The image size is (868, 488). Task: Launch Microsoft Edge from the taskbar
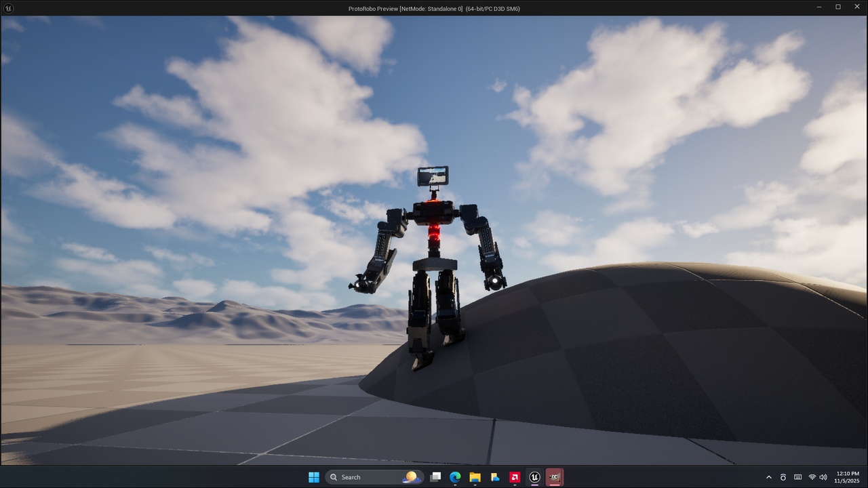tap(456, 477)
